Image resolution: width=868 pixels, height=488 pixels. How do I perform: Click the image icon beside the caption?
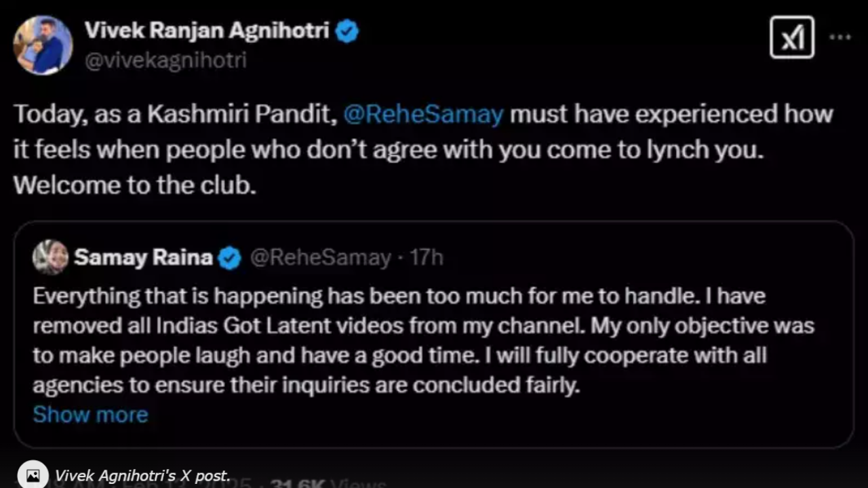click(33, 475)
